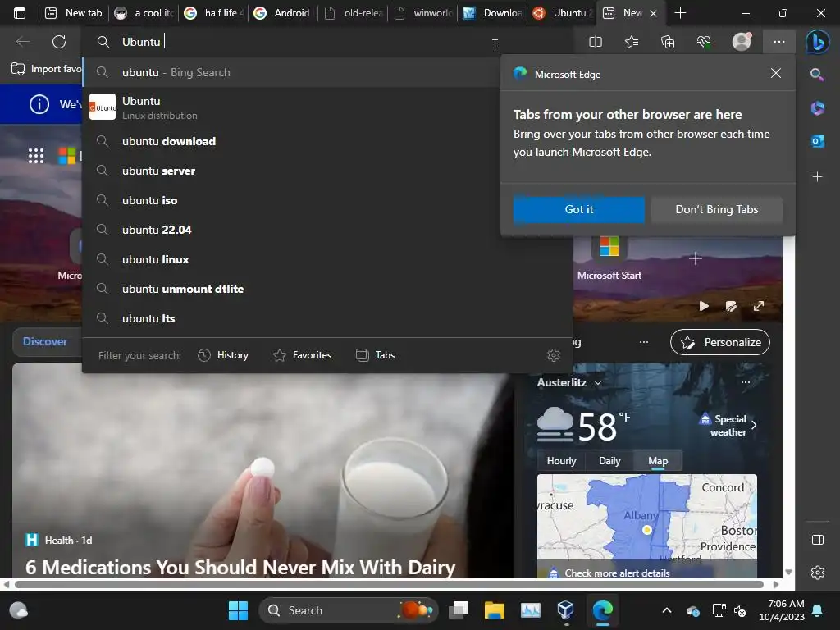Add a sidebar app with plus icon

(x=818, y=177)
